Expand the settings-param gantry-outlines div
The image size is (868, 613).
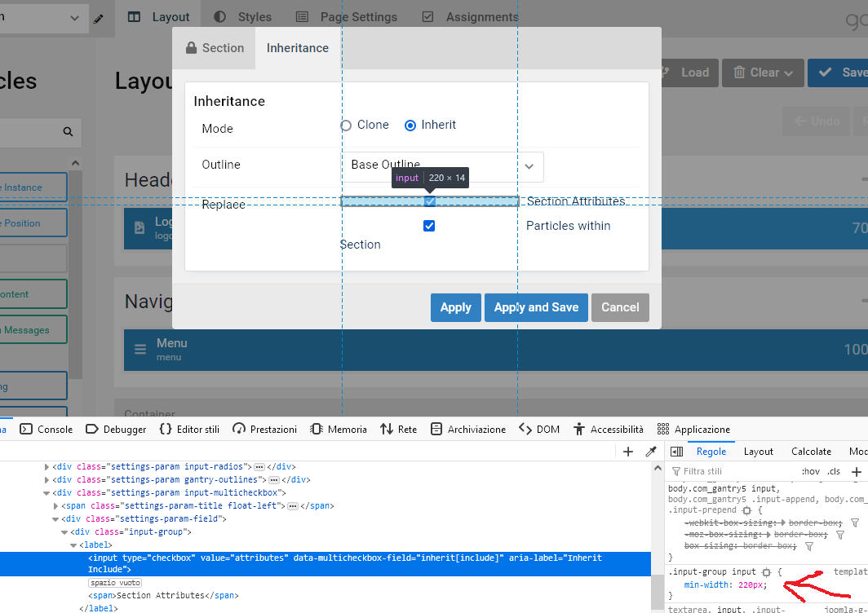[x=46, y=479]
